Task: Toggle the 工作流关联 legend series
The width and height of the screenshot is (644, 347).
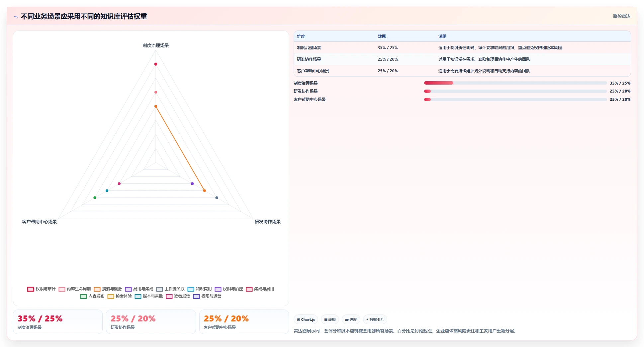Action: (170, 289)
